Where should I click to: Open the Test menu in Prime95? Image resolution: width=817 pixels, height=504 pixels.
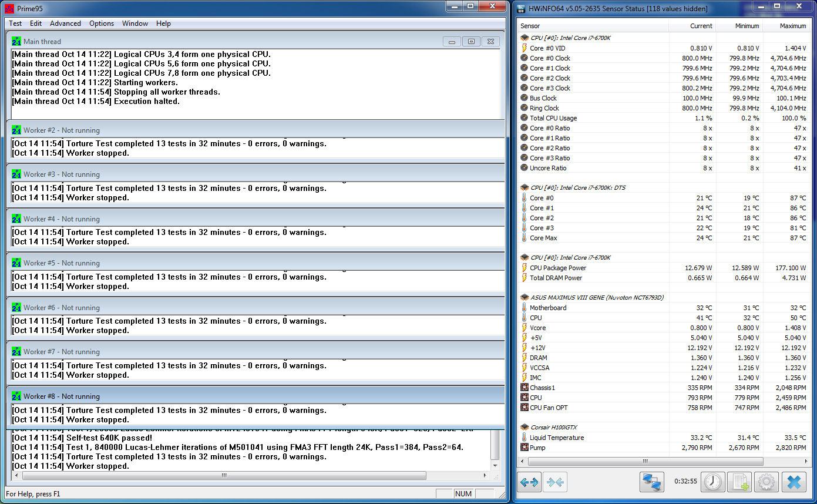point(15,23)
